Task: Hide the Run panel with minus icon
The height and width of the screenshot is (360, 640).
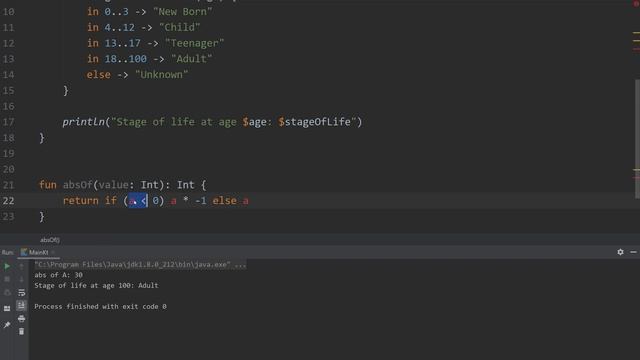Action: point(633,252)
